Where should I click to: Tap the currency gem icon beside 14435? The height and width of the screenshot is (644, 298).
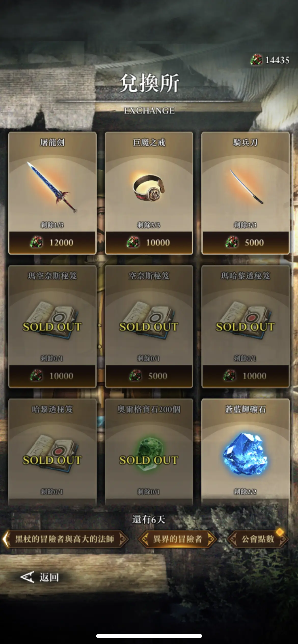256,60
